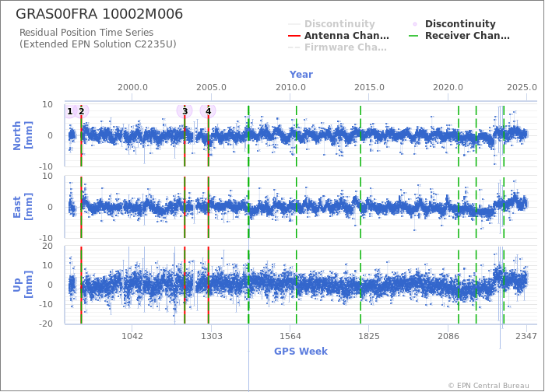This screenshot has width=545, height=392.
Task: Click the 2086 GPS week tick label
Action: click(x=448, y=336)
